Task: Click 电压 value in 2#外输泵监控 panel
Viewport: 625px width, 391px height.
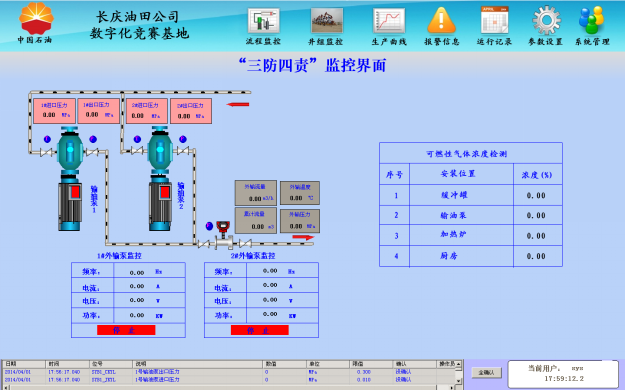Action: 270,300
